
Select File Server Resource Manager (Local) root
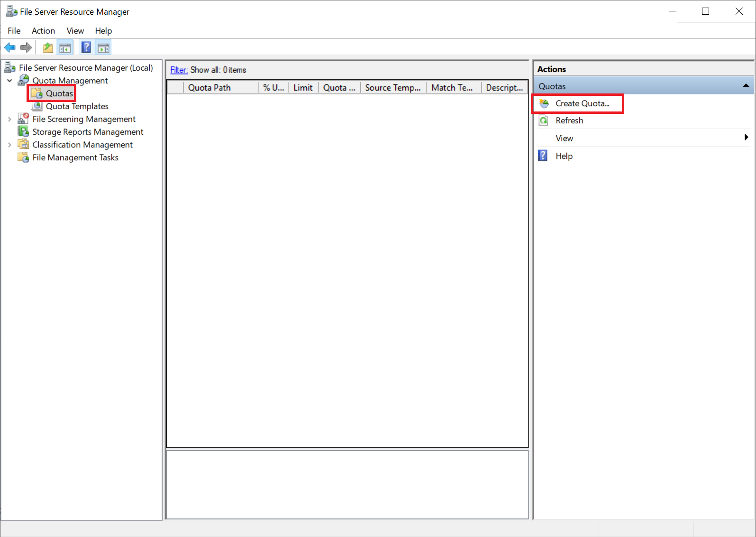click(86, 68)
